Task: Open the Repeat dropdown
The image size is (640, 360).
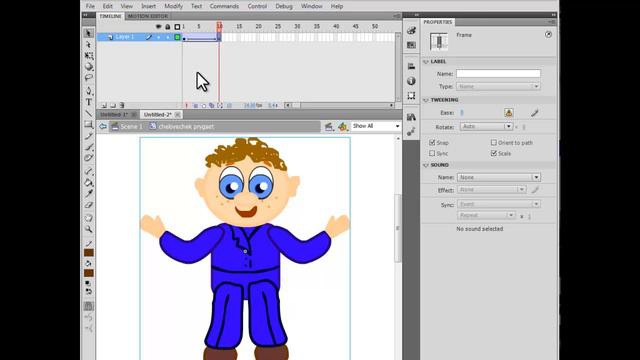Action: [486, 215]
